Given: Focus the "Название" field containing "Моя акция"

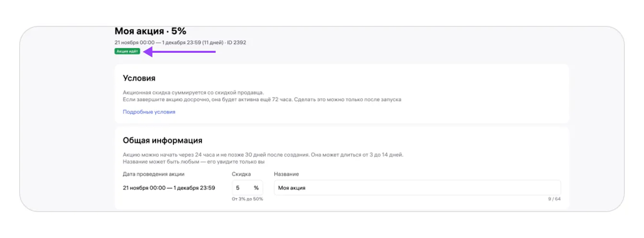Looking at the screenshot, I should (x=417, y=188).
